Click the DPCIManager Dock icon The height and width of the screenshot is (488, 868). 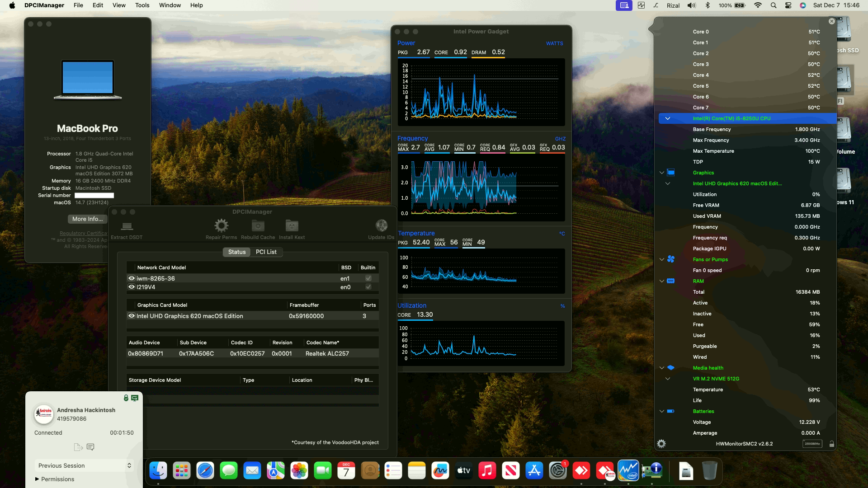[652, 471]
